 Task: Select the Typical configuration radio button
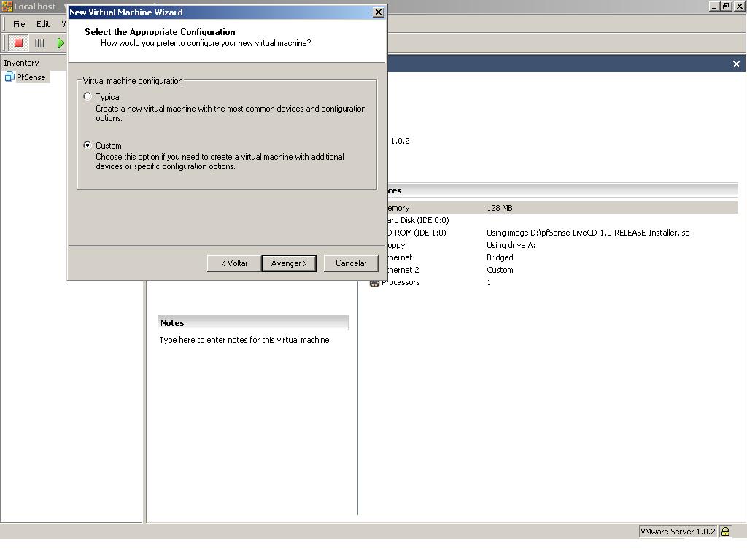88,97
